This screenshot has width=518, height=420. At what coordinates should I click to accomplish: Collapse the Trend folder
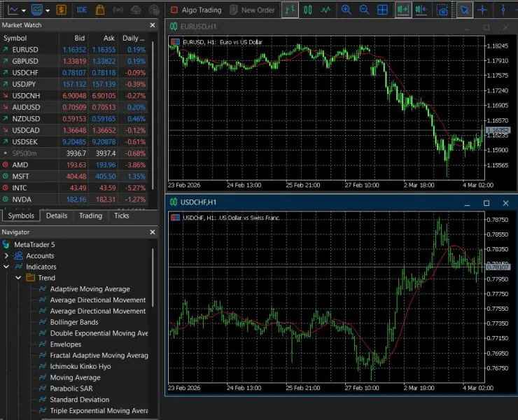19,278
